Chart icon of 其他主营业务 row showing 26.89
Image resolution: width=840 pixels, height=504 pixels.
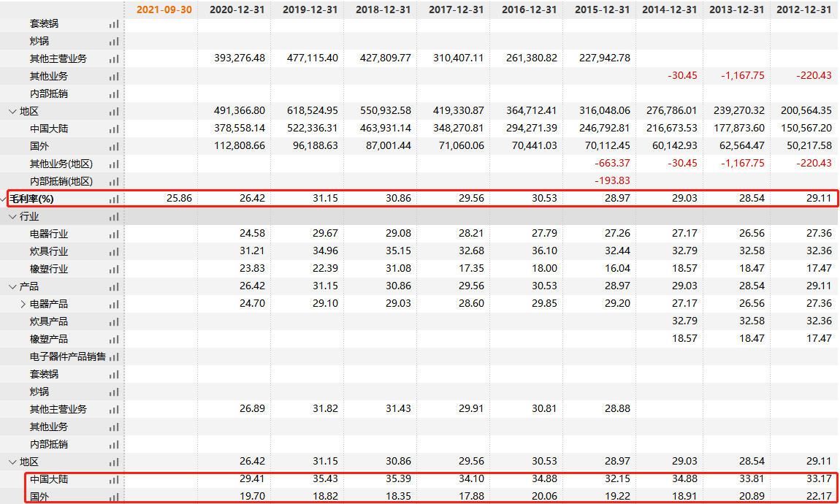pos(114,409)
